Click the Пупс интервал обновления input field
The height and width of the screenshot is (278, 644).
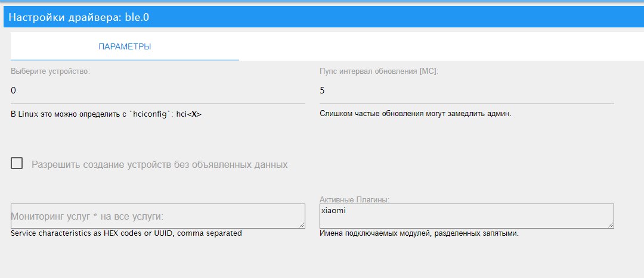pos(466,90)
